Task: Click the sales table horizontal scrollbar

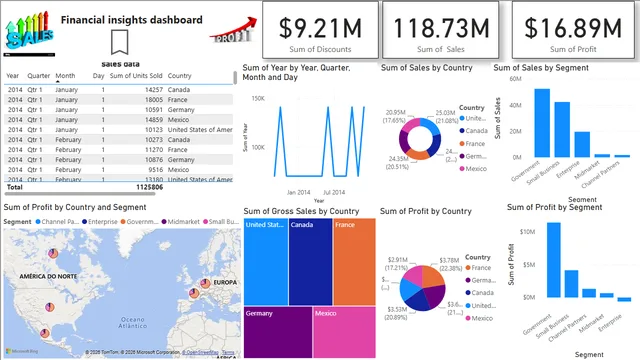Action: (x=80, y=193)
